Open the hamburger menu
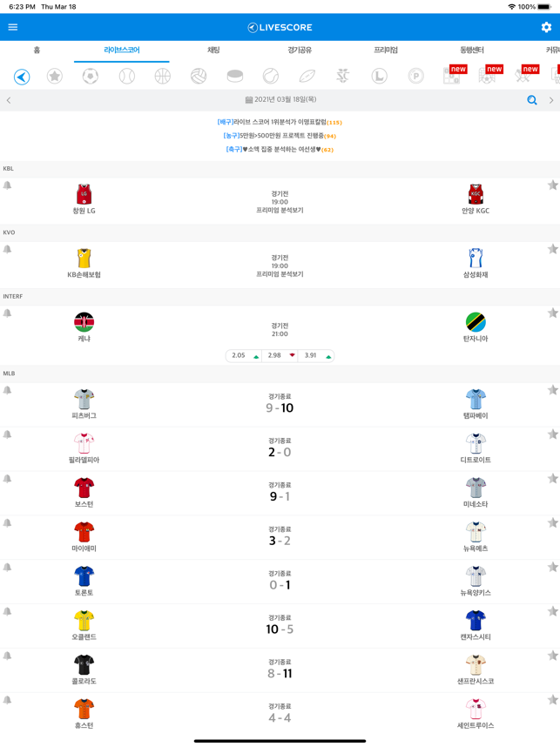This screenshot has height=747, width=560. coord(13,27)
